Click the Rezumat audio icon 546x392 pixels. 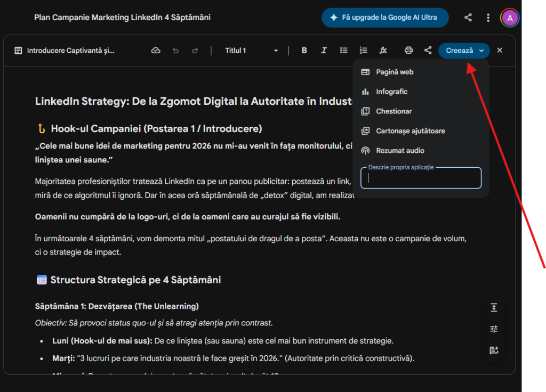[365, 151]
